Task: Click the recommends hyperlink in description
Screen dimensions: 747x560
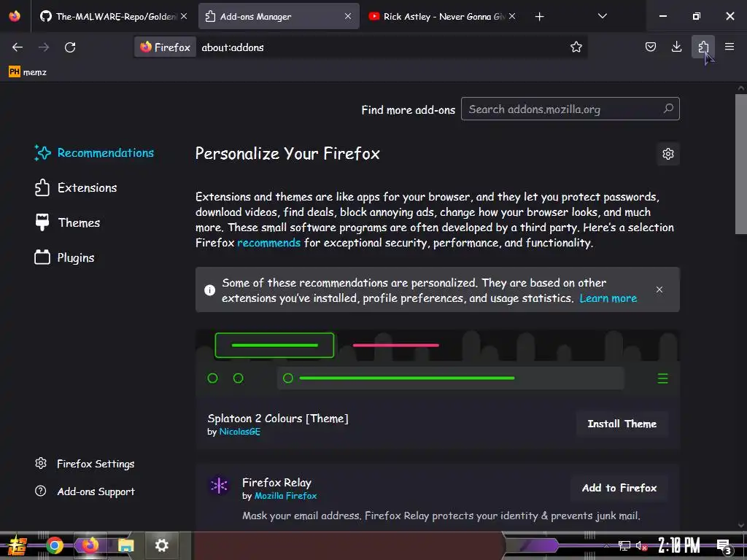Action: 268,243
